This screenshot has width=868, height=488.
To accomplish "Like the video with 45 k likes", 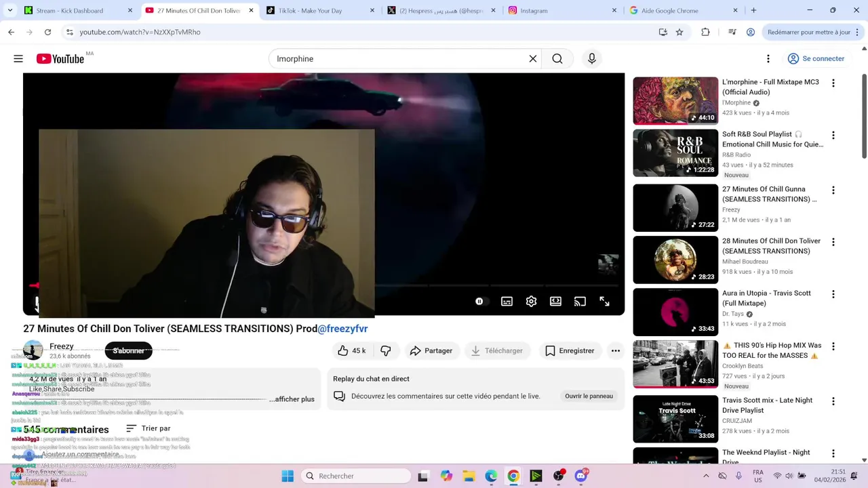I will click(x=351, y=350).
